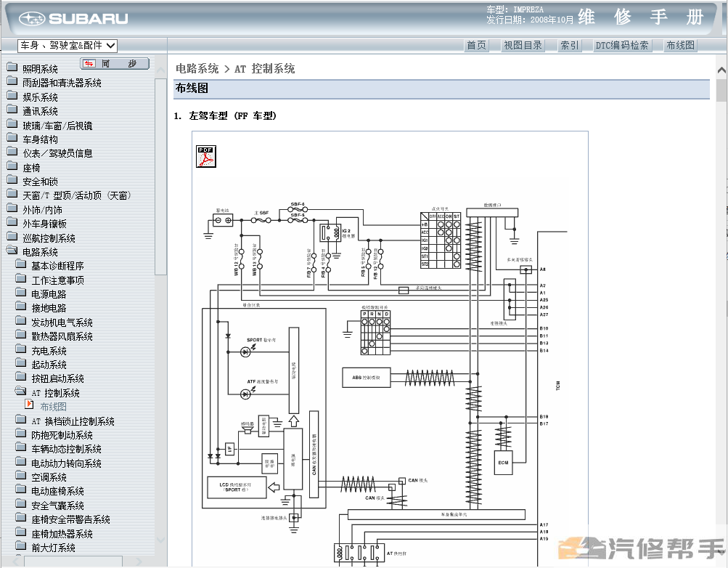Select 座椅加热器系统 tree item
Viewport: 728px width, 568px height.
[x=62, y=534]
